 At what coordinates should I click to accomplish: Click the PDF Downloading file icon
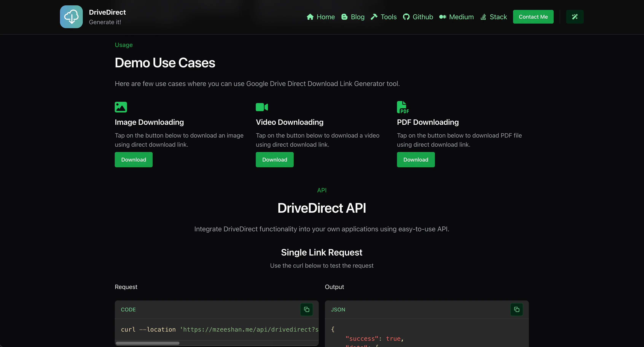pyautogui.click(x=403, y=107)
